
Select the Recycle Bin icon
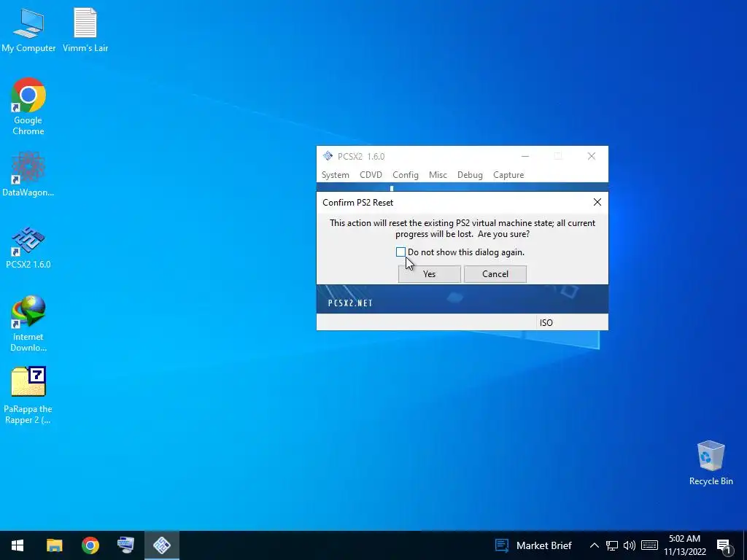coord(711,463)
